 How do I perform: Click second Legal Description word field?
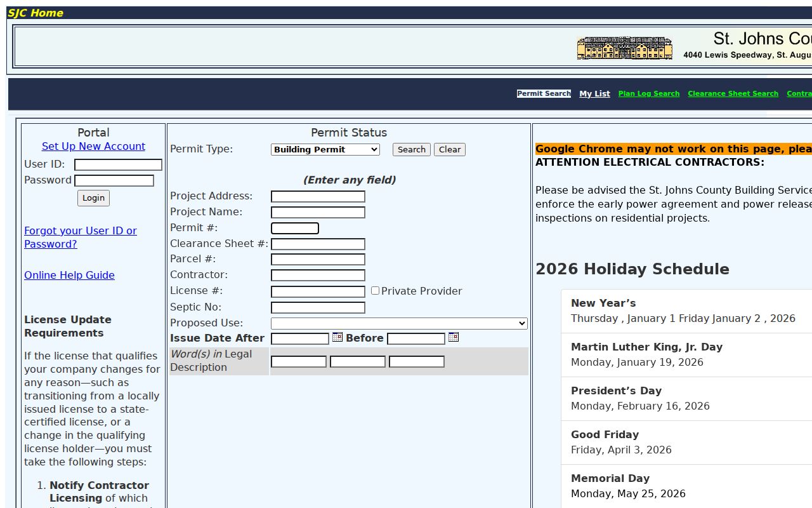(x=358, y=361)
